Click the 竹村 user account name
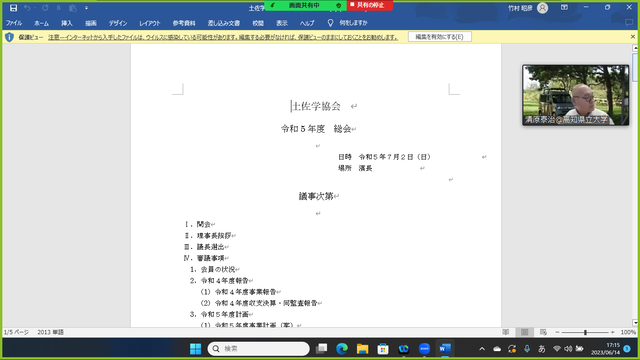Image resolution: width=640 pixels, height=360 pixels. pos(520,8)
